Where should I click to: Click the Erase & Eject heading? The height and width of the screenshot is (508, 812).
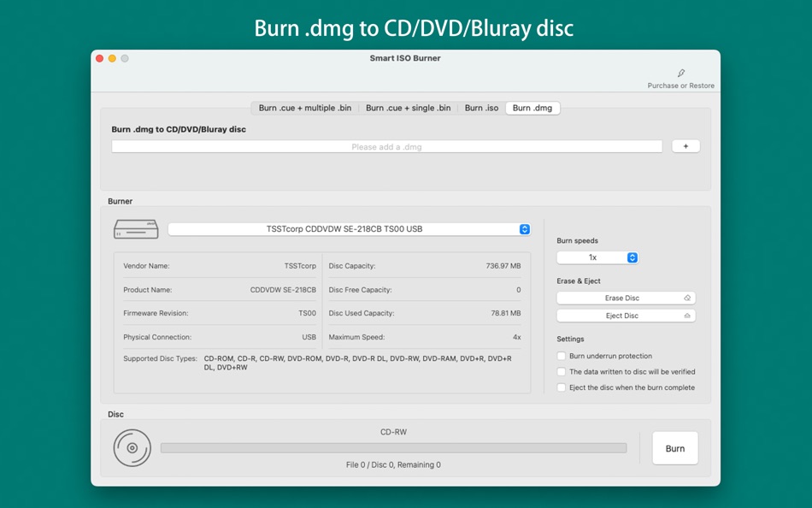pos(579,281)
